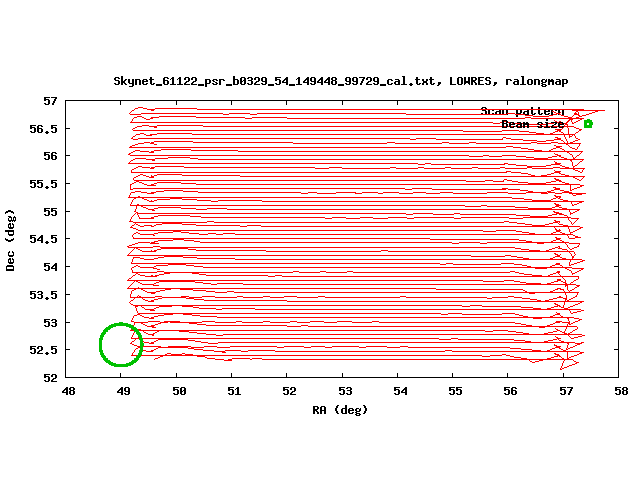Click the x-axis tick label 55

456,391
